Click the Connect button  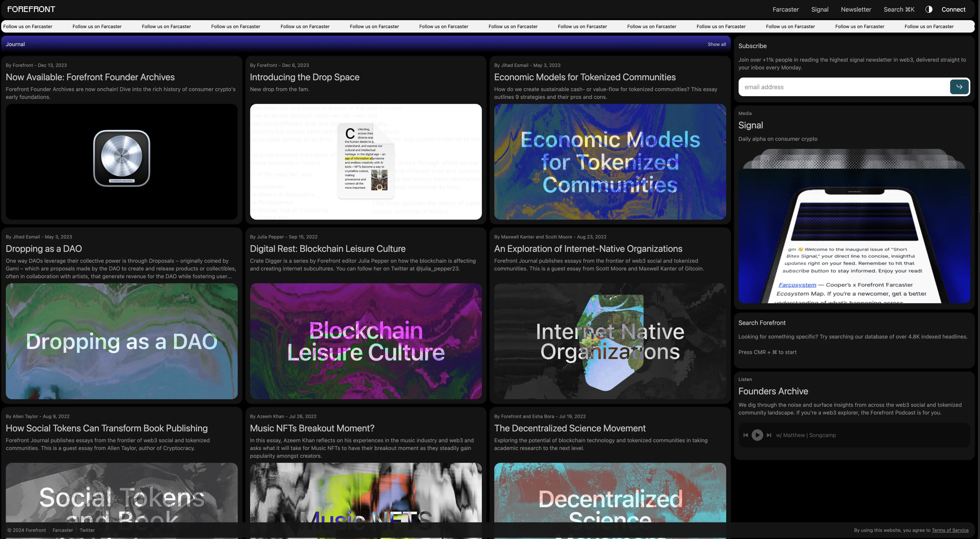coord(953,9)
